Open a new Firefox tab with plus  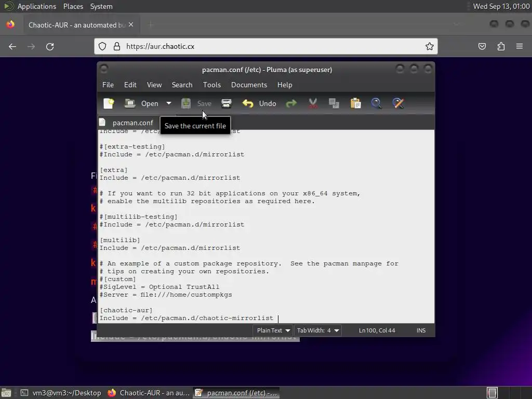[x=151, y=24]
